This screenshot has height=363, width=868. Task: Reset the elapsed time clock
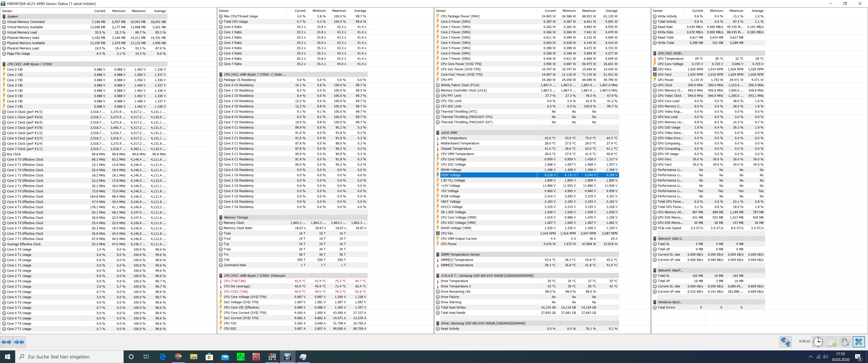(818, 342)
